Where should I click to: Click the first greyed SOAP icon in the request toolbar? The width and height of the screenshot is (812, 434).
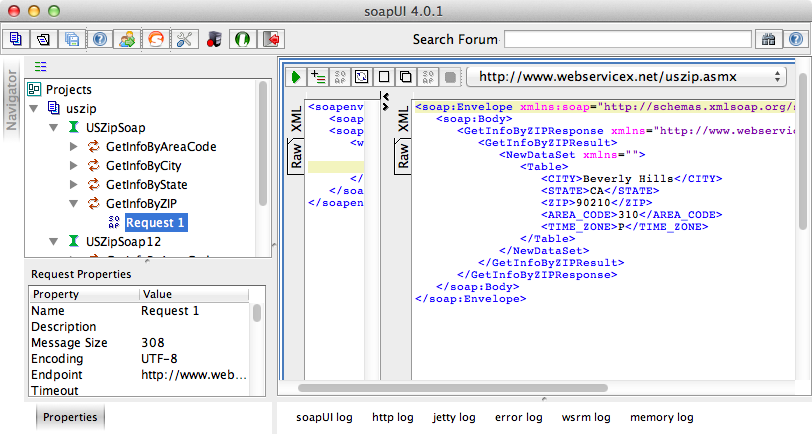[x=340, y=77]
